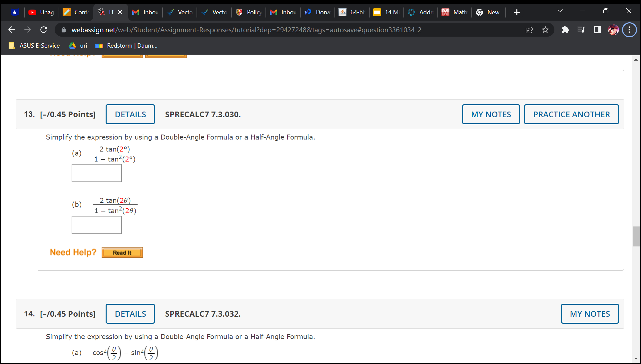Click the Read It help button
641x364 pixels.
(122, 252)
